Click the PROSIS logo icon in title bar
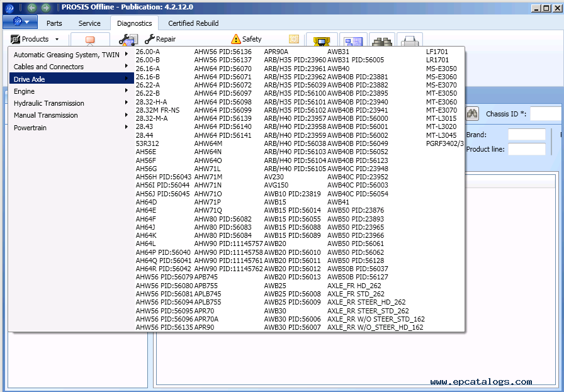This screenshot has width=564, height=392. tap(9, 8)
